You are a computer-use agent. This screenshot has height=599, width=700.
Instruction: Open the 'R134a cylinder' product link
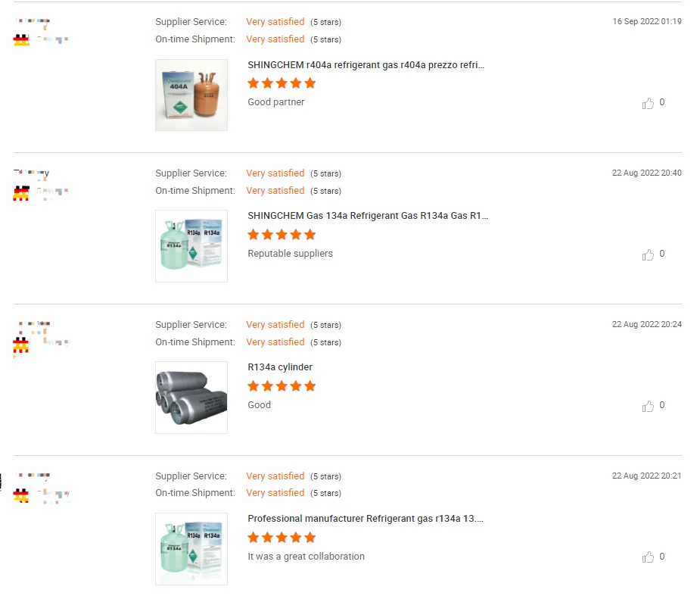pyautogui.click(x=280, y=367)
